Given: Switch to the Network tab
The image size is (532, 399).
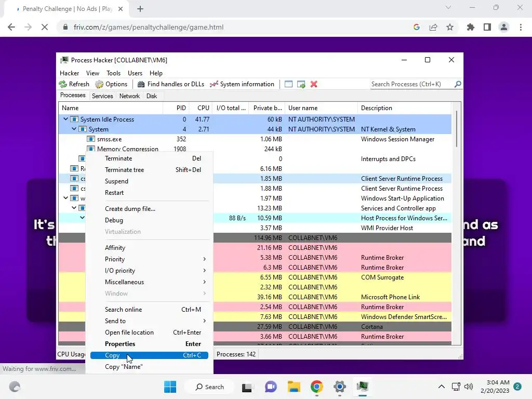Looking at the screenshot, I should pyautogui.click(x=129, y=96).
